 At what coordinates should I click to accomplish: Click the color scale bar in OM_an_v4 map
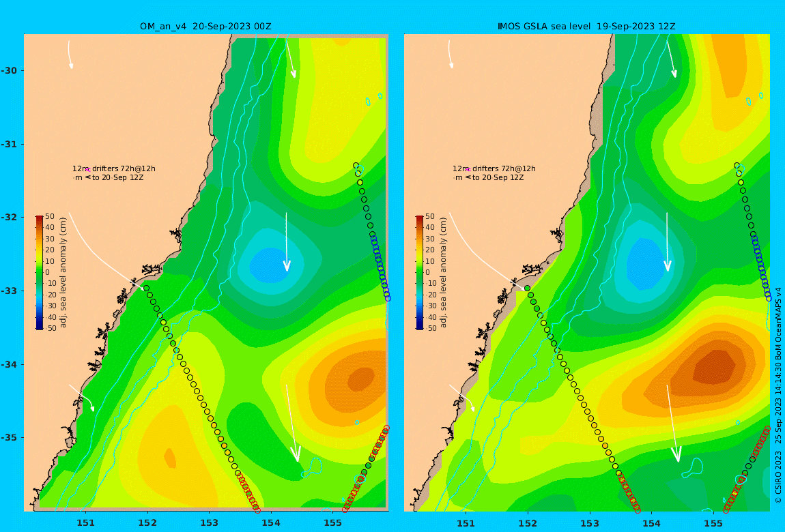(x=39, y=273)
